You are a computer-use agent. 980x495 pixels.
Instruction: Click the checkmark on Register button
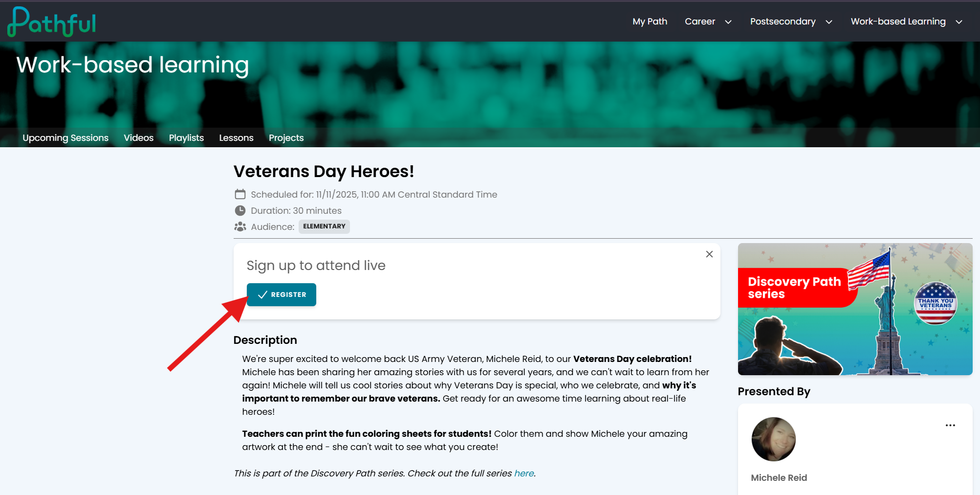click(x=262, y=294)
